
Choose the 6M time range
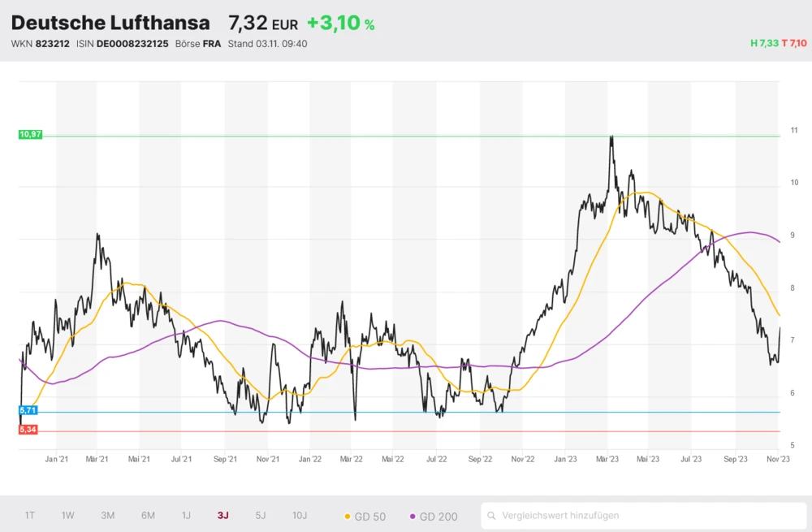tap(148, 516)
